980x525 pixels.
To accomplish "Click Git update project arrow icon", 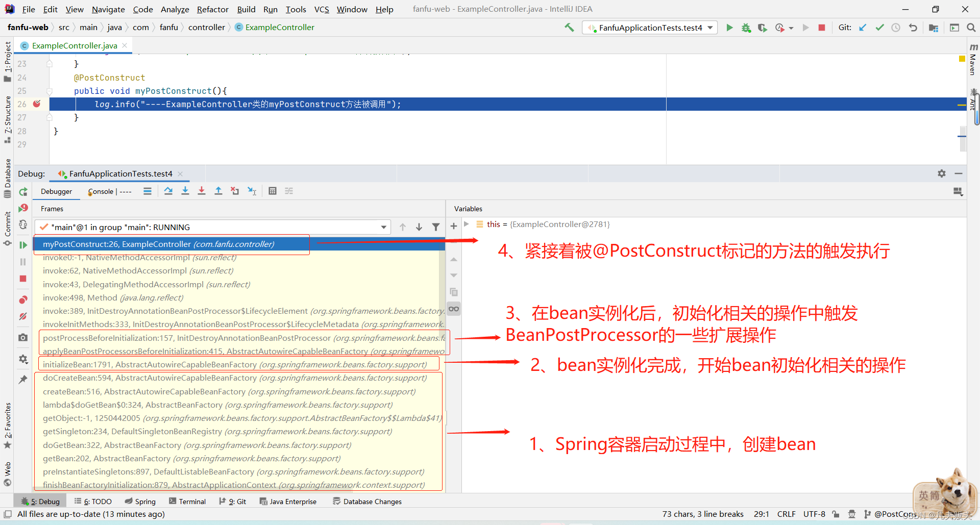I will [x=863, y=28].
